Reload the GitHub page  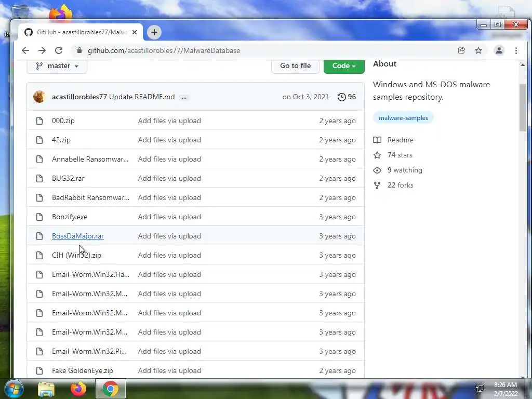(x=59, y=50)
